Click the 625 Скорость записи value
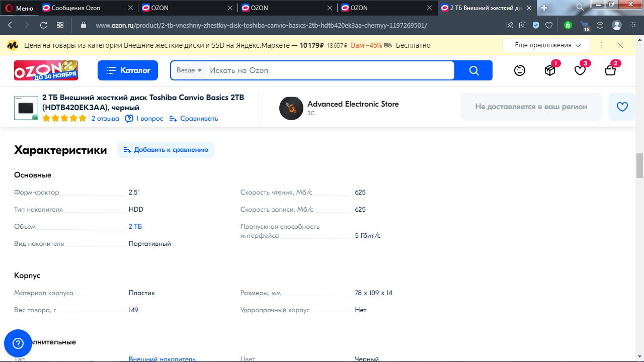 point(360,210)
